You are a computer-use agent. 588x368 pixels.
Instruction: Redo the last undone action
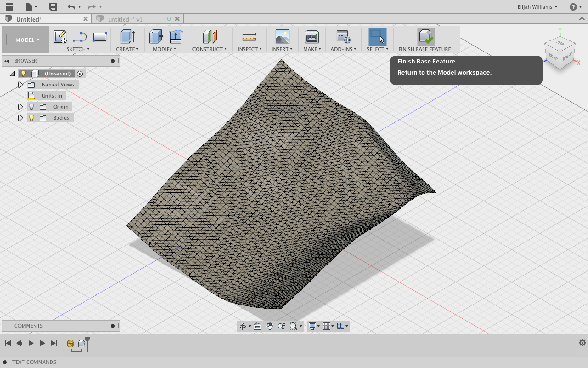pyautogui.click(x=91, y=7)
